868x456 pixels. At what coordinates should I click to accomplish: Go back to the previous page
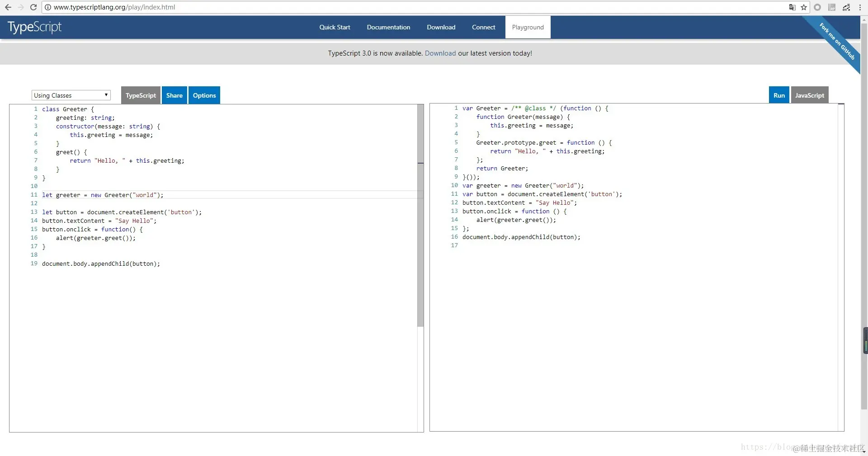point(8,7)
